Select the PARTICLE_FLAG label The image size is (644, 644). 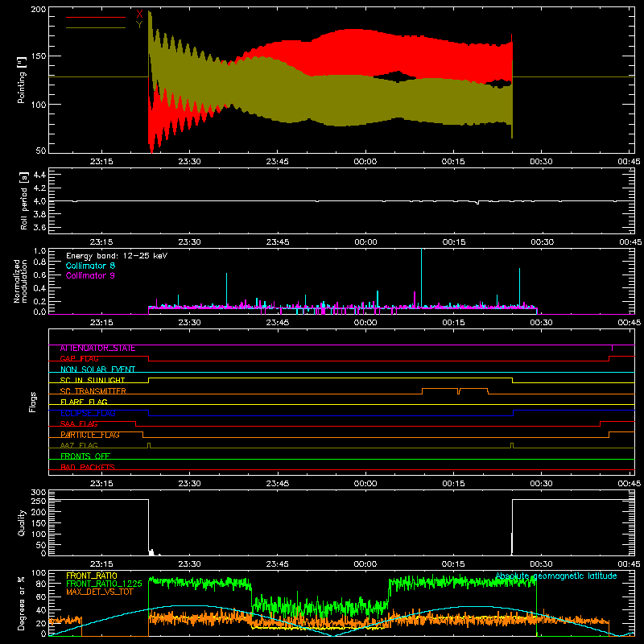(x=90, y=435)
